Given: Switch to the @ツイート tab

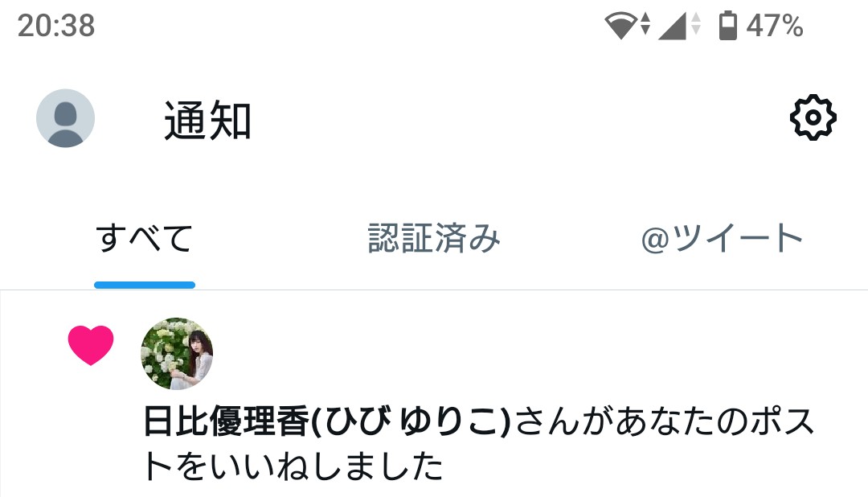Looking at the screenshot, I should 722,238.
